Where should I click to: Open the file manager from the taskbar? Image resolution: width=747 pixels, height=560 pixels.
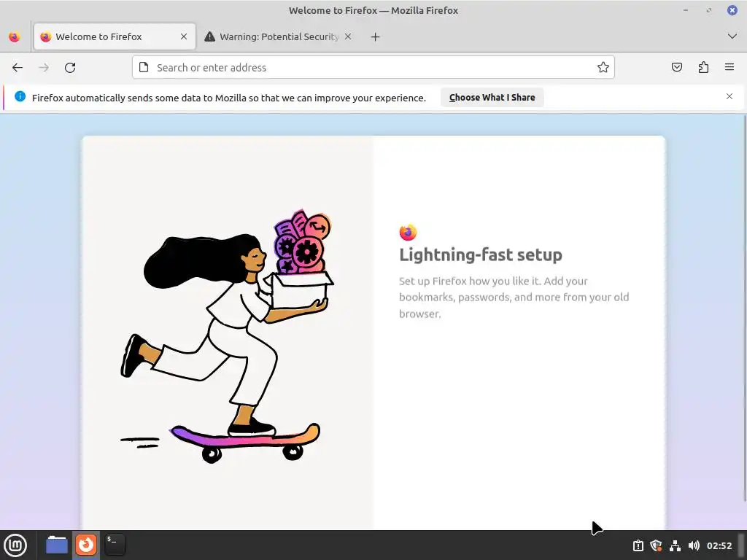click(57, 545)
